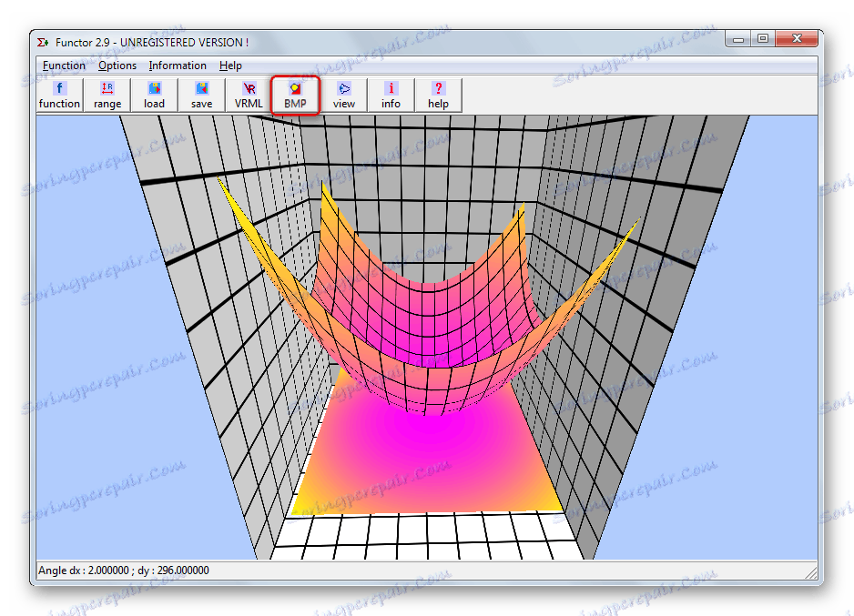Viewport: 854px width, 616px height.
Task: Maximize the Functor window
Action: [x=763, y=38]
